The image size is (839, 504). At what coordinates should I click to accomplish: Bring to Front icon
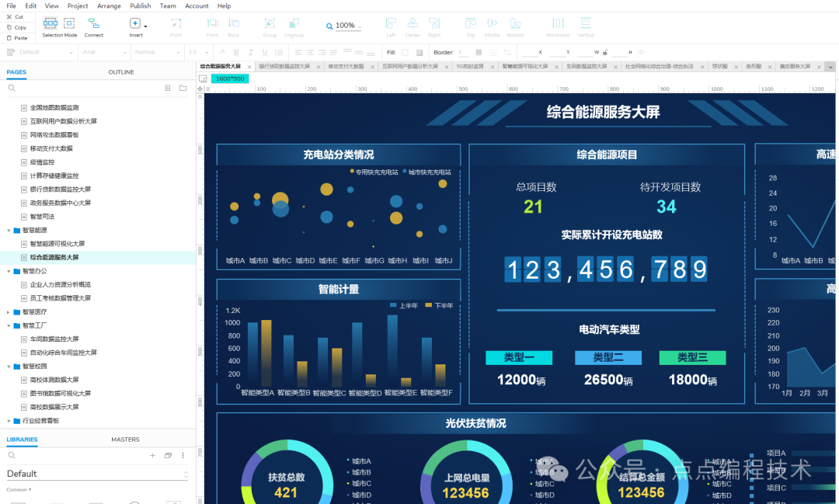(x=212, y=23)
